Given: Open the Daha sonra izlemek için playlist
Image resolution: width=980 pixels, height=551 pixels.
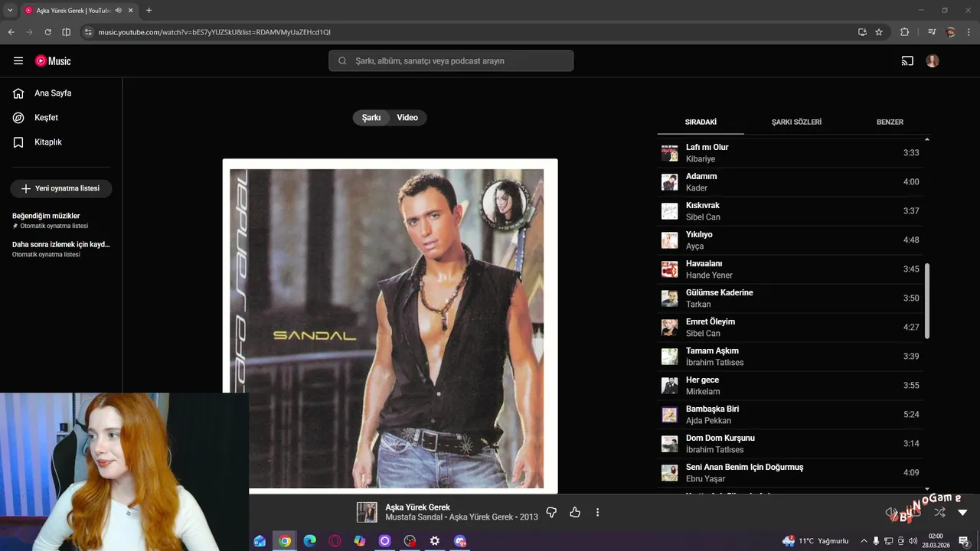Looking at the screenshot, I should 61,249.
